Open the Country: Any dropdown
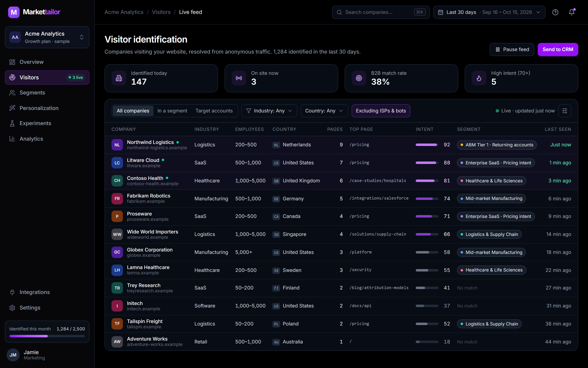The height and width of the screenshot is (368, 588). [x=324, y=111]
